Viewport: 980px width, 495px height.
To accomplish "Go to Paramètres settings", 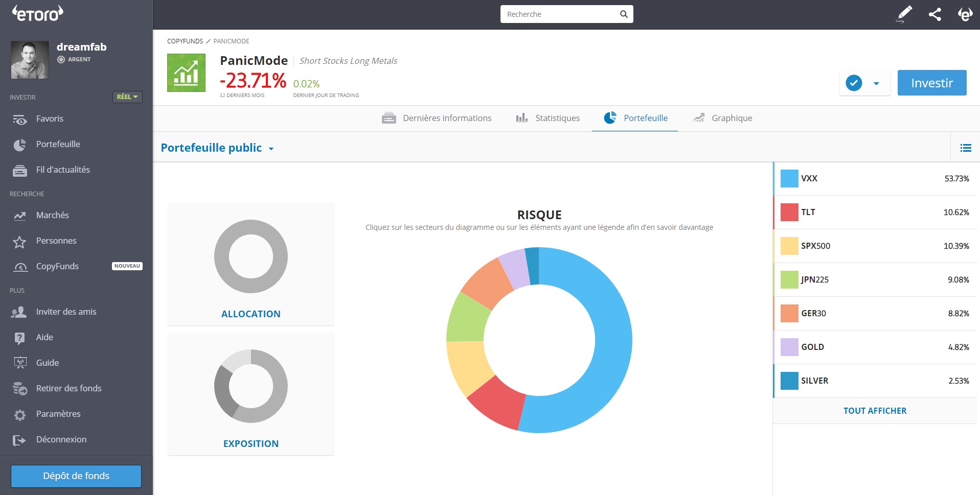I will pyautogui.click(x=58, y=414).
